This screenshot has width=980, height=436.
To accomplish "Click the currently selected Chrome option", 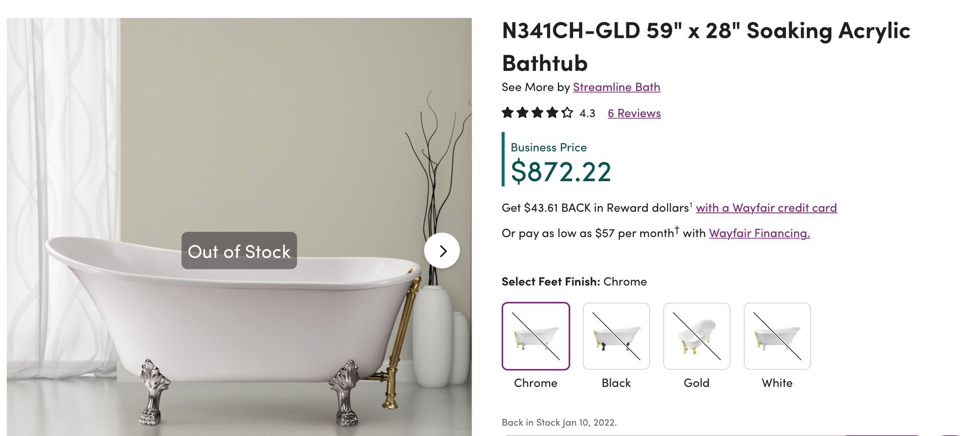I will (535, 336).
